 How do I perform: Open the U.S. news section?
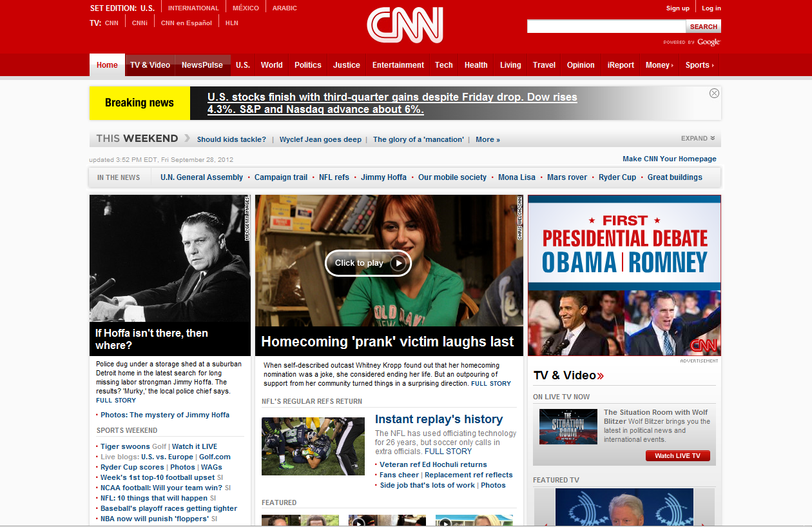click(243, 65)
